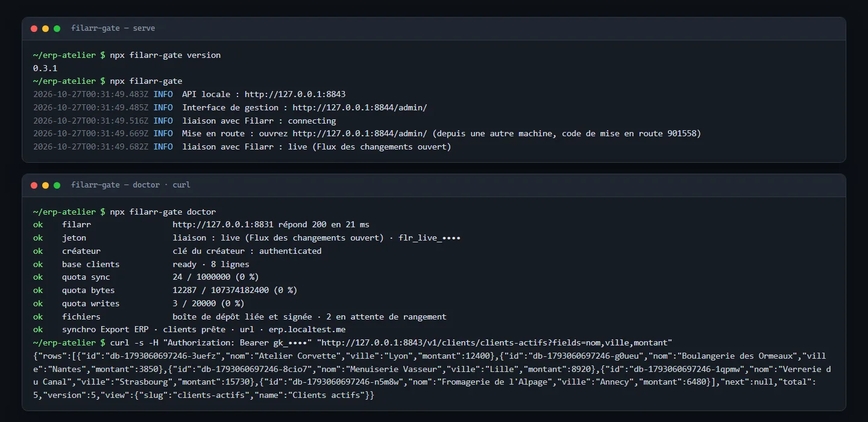Select montant value 3850

pyautogui.click(x=148, y=369)
